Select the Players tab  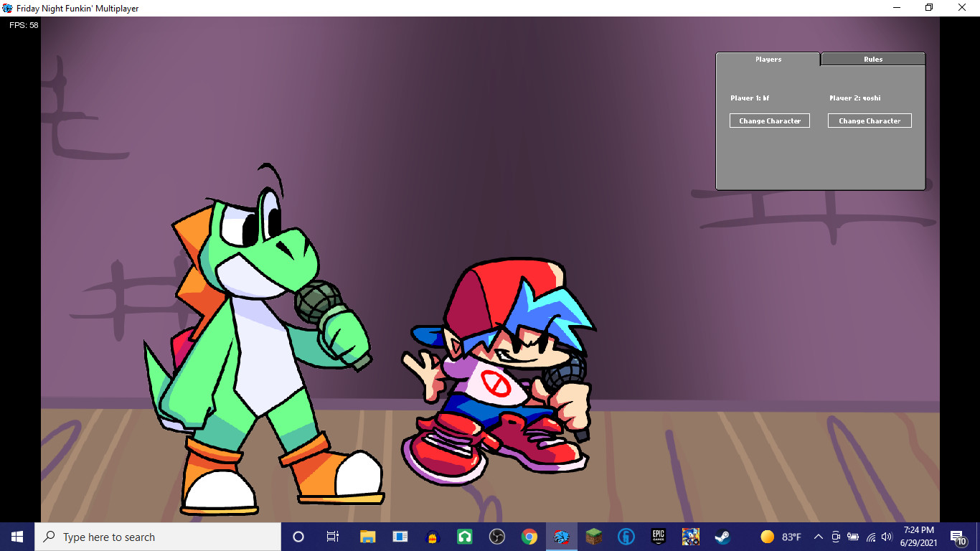[767, 59]
